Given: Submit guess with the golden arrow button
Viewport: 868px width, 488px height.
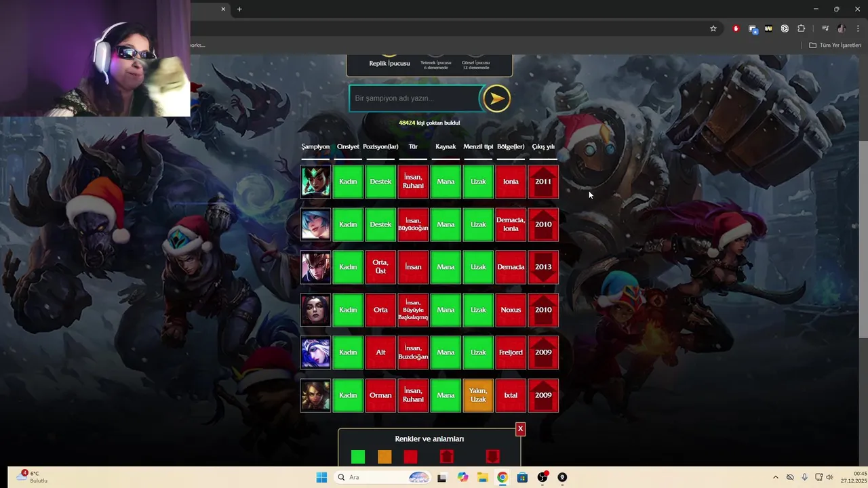Looking at the screenshot, I should [496, 98].
